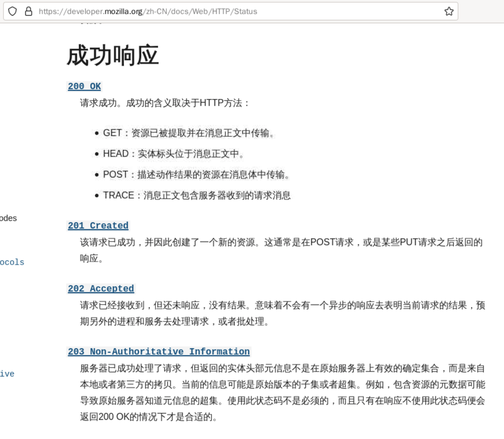Bookmark this page with the star icon
Image resolution: width=504 pixels, height=439 pixels.
point(449,11)
